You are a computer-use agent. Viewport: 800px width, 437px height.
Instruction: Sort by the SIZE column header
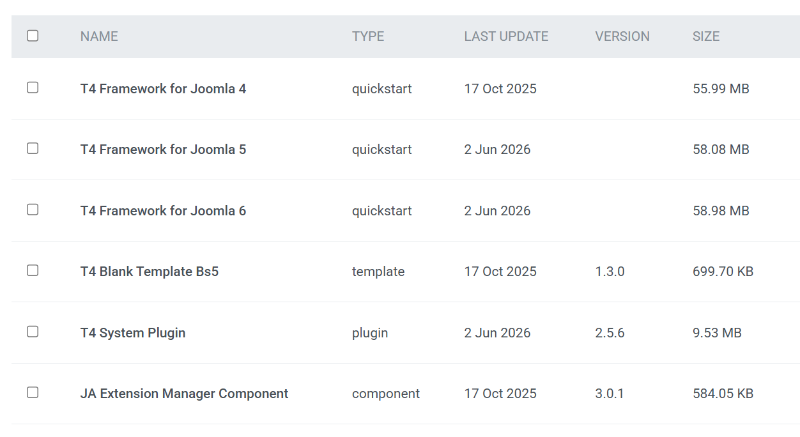(x=706, y=36)
